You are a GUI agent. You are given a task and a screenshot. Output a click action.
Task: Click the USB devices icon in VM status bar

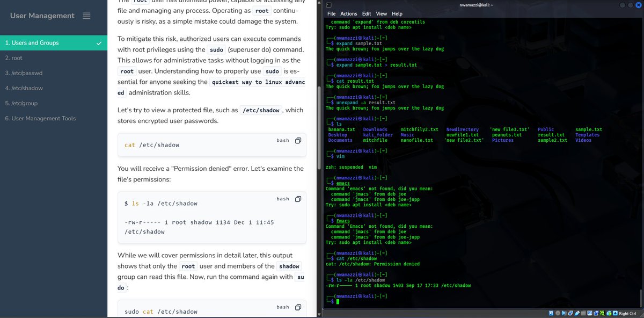click(577, 313)
